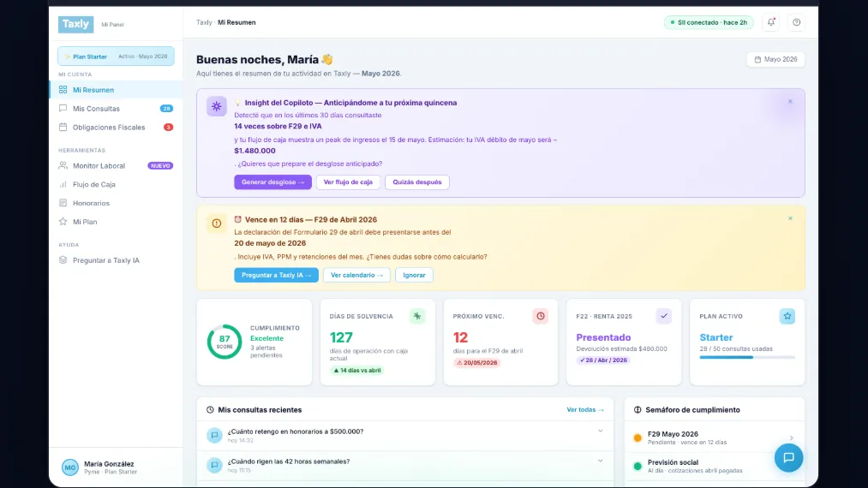The image size is (868, 488).
Task: Go to Mi Resumen in sidebar
Action: point(116,90)
